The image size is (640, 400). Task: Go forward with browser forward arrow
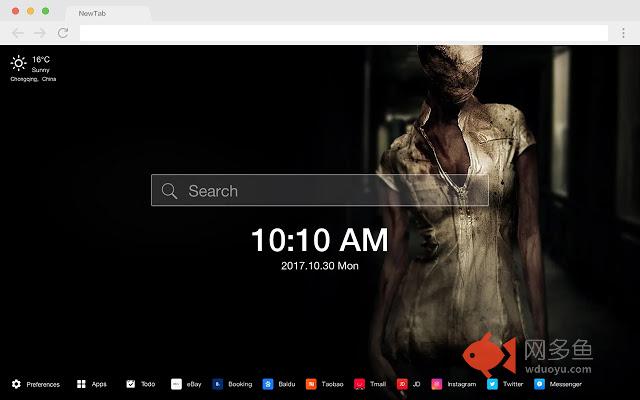point(40,33)
